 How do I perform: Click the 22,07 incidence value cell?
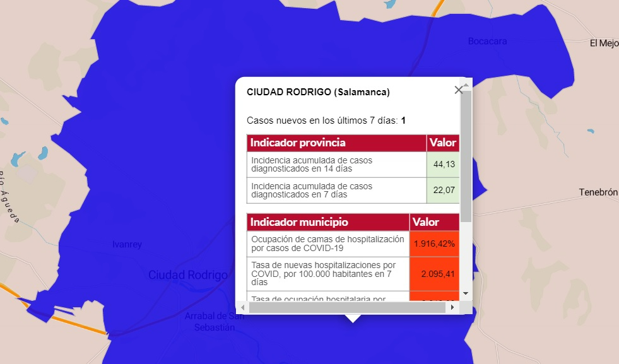442,191
